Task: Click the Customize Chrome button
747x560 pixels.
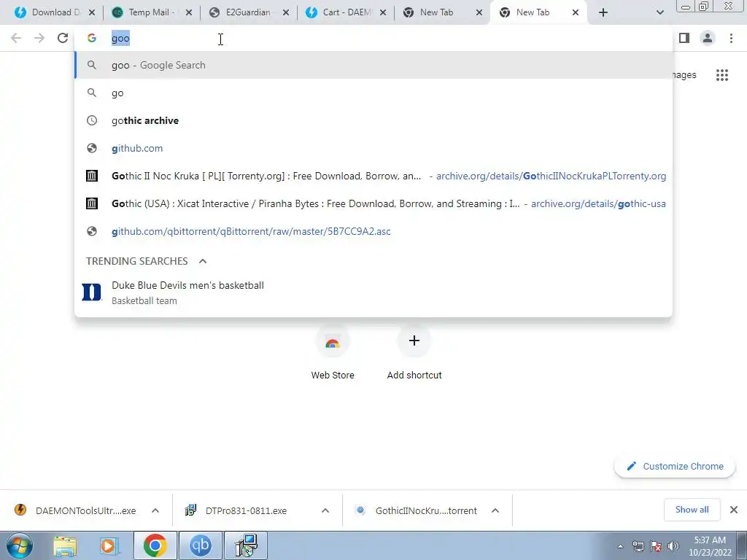Action: [675, 466]
